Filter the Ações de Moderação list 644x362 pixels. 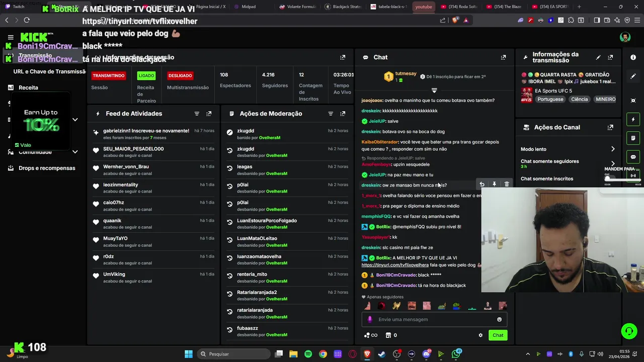point(331,114)
